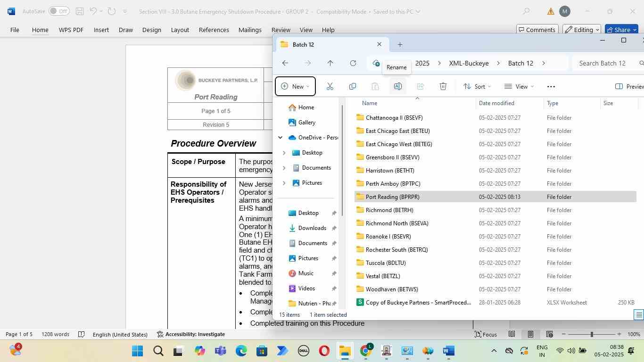Close the Batch 12 Explorer tab

(379, 44)
